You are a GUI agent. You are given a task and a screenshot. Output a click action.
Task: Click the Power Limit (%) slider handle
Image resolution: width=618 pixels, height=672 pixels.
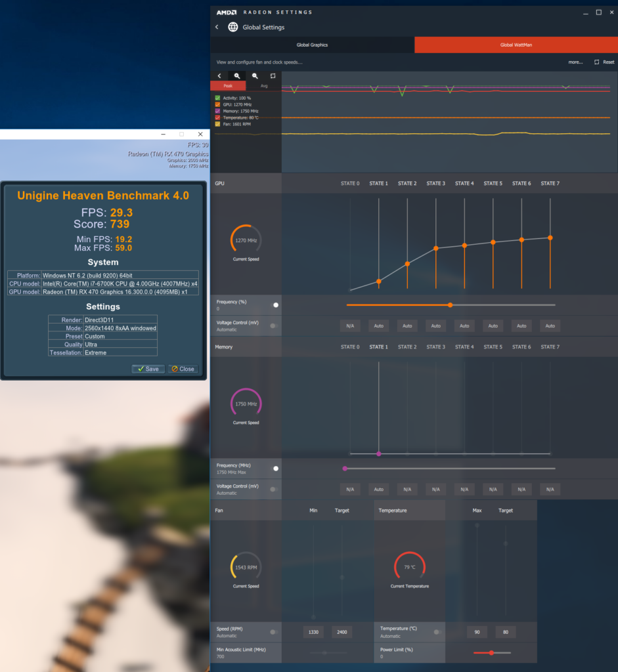pos(491,653)
